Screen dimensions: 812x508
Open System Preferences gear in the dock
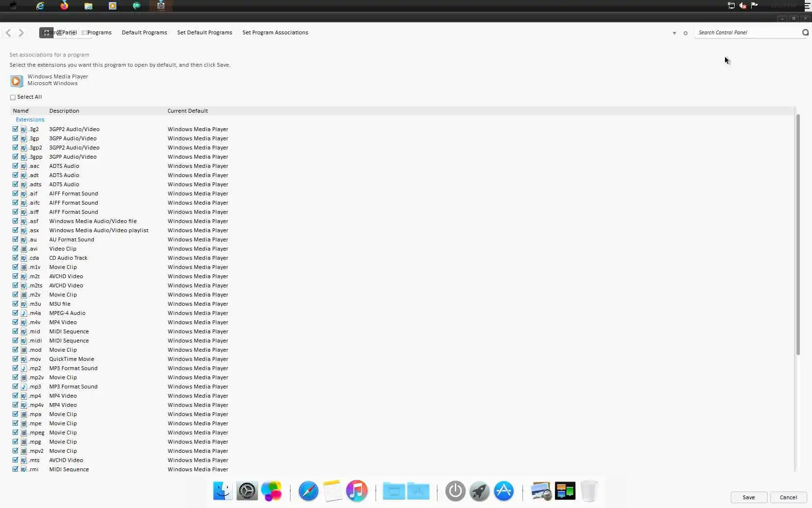247,491
